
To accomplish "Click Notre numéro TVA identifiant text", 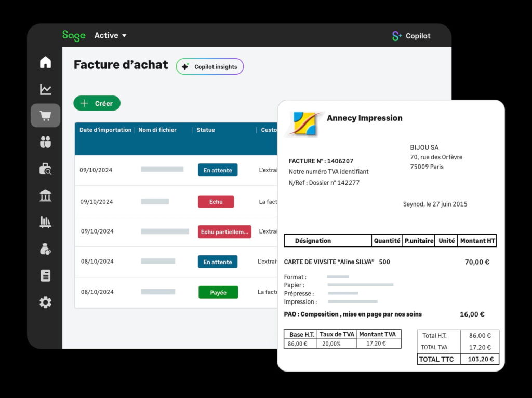I will [328, 172].
